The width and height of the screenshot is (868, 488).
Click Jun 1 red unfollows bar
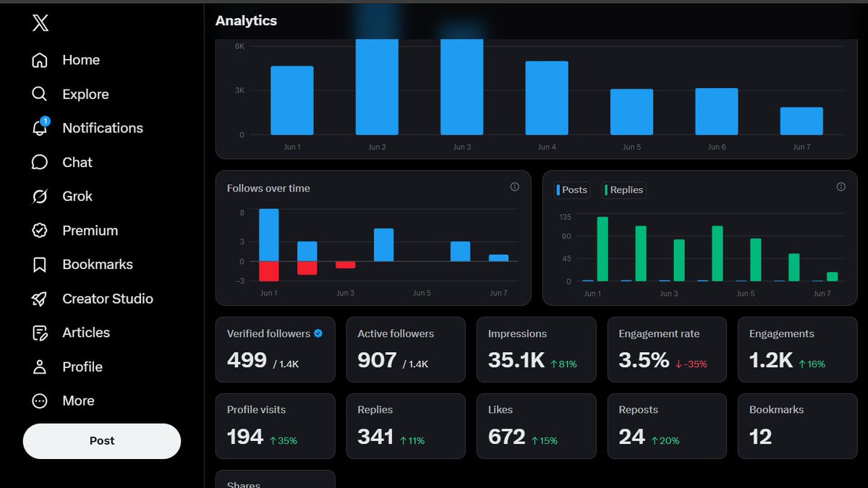pyautogui.click(x=269, y=271)
